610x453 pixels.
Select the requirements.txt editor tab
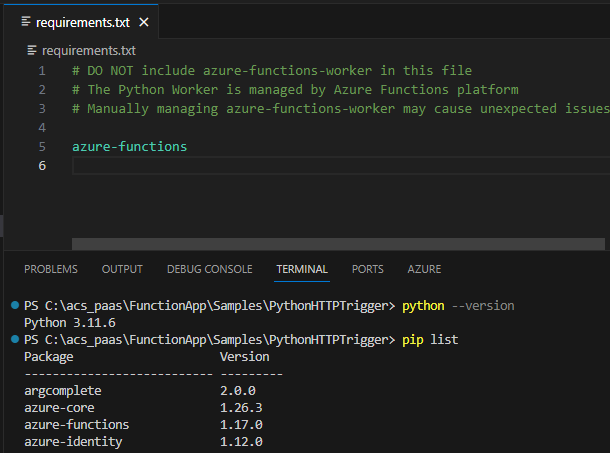coord(81,22)
